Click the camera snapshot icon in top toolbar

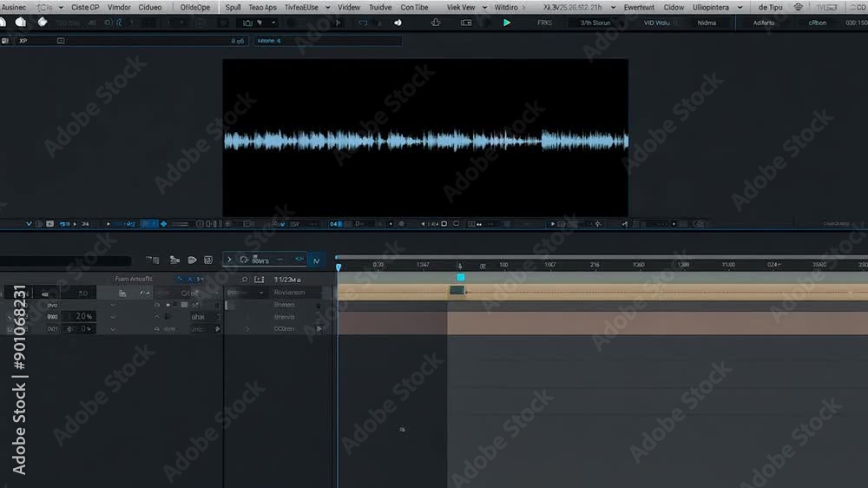pyautogui.click(x=247, y=23)
